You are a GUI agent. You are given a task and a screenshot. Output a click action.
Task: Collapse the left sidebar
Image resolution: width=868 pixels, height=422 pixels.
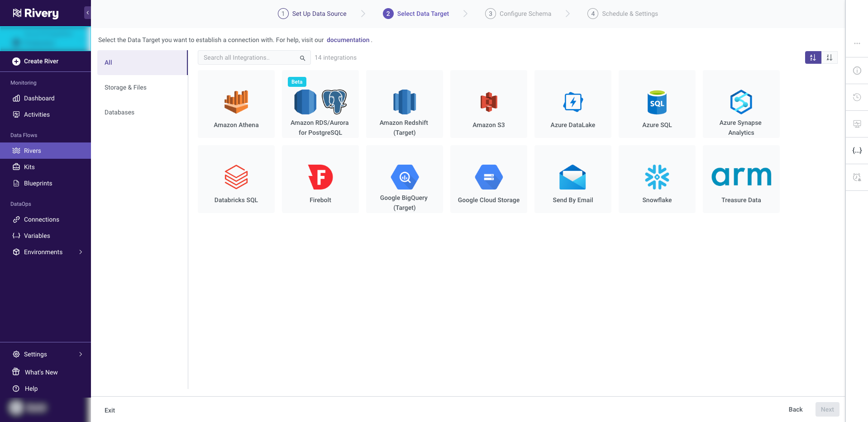coord(87,13)
